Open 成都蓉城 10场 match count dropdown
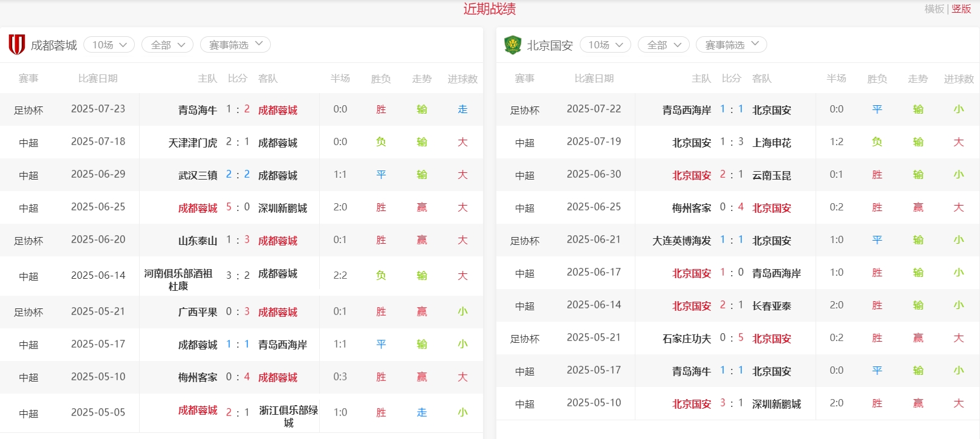This screenshot has width=980, height=439. (x=109, y=45)
